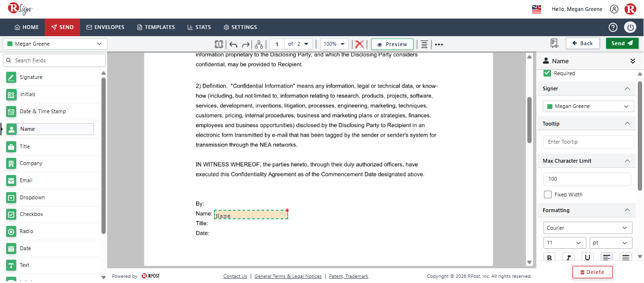Collapse the Formatting section
Image resolution: width=644 pixels, height=283 pixels.
tap(627, 210)
